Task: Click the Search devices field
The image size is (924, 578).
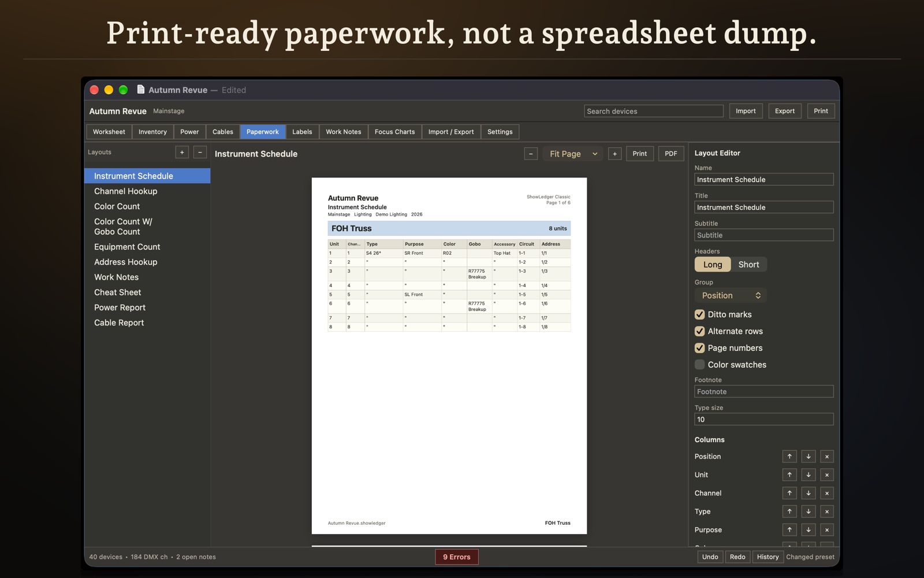Action: 654,111
